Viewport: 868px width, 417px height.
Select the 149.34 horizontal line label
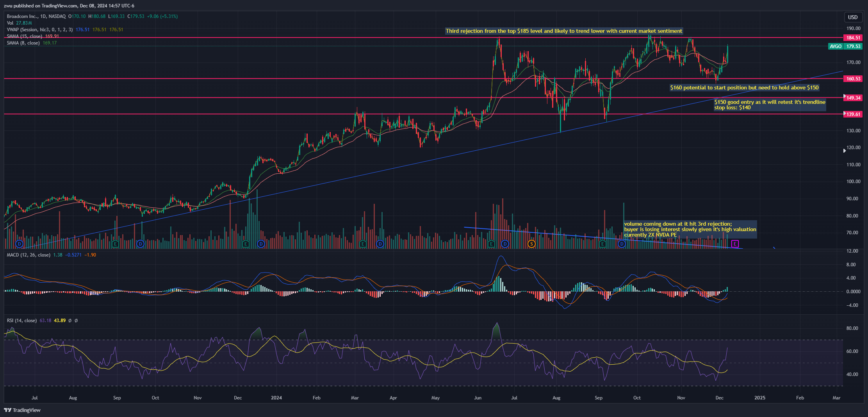853,98
